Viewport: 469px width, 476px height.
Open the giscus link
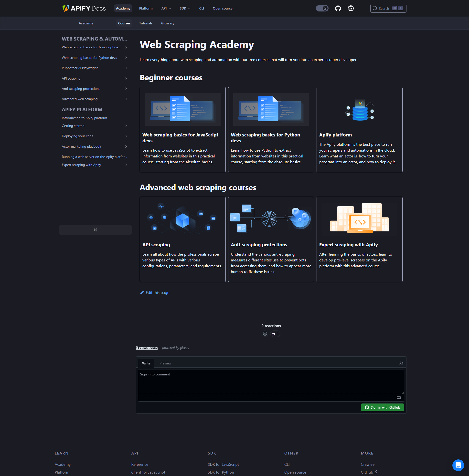(184, 348)
